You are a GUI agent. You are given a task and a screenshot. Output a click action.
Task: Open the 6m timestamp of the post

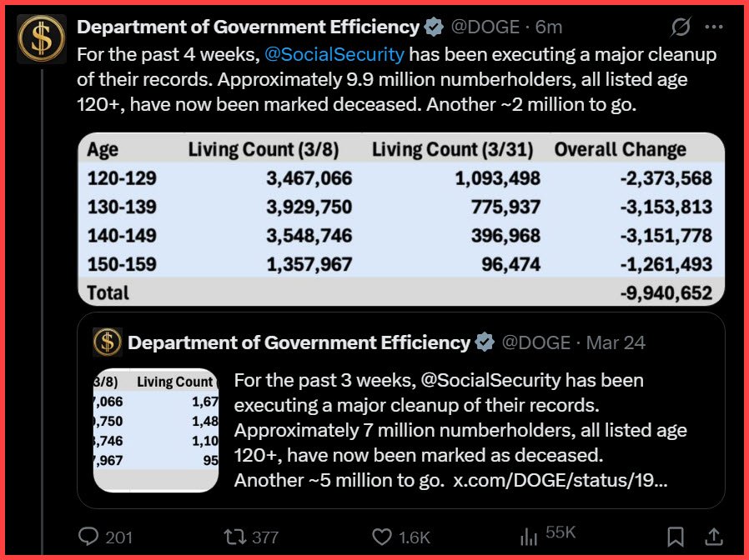click(x=549, y=27)
